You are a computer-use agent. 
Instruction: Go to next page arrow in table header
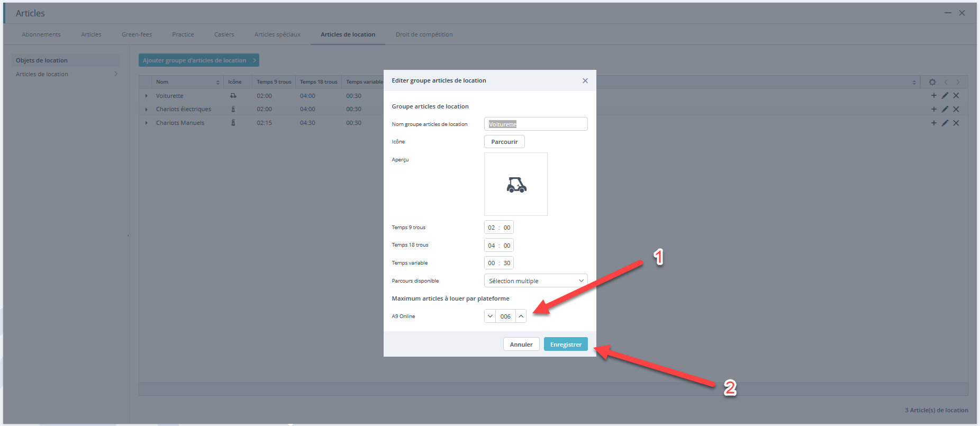point(958,82)
